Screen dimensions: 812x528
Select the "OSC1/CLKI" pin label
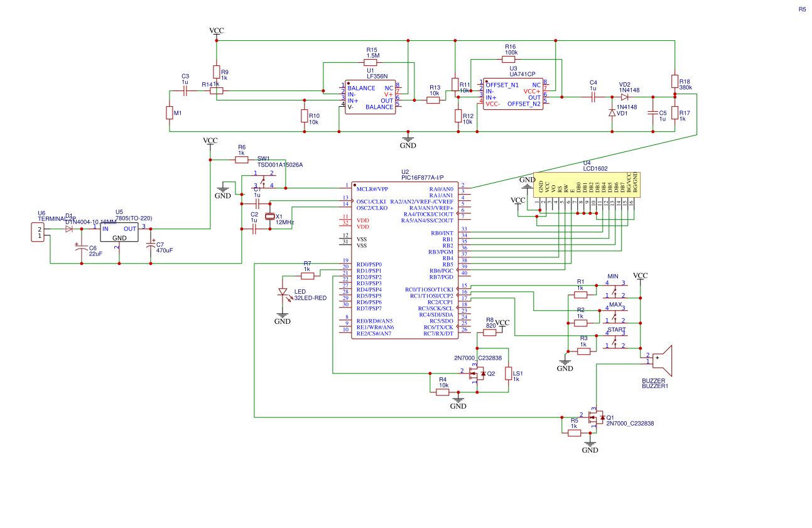372,202
